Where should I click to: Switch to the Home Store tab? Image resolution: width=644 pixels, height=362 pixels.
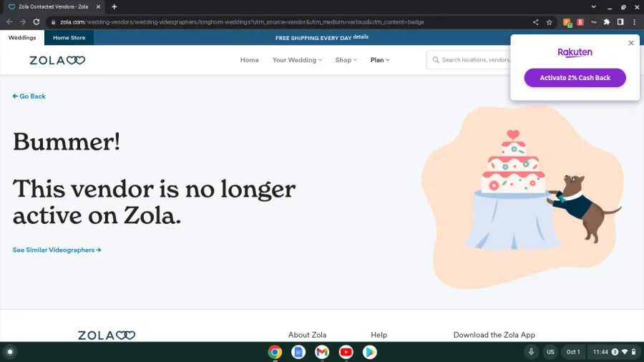click(69, 37)
